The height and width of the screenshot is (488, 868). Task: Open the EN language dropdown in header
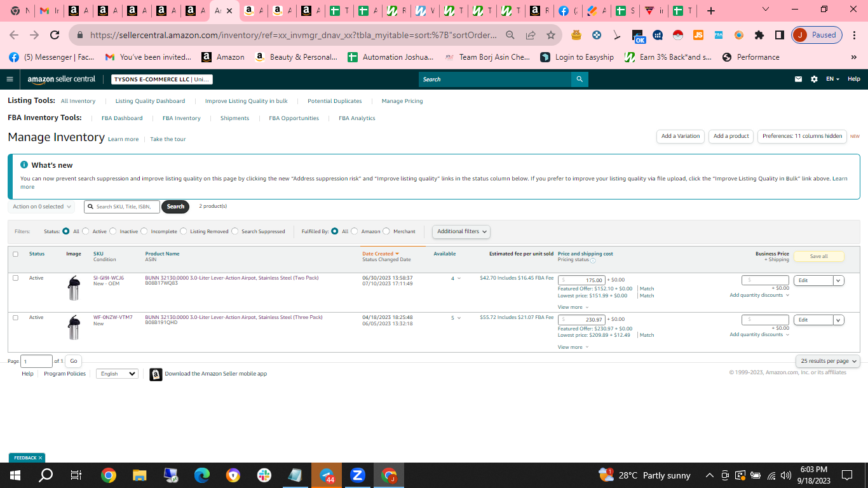(832, 79)
